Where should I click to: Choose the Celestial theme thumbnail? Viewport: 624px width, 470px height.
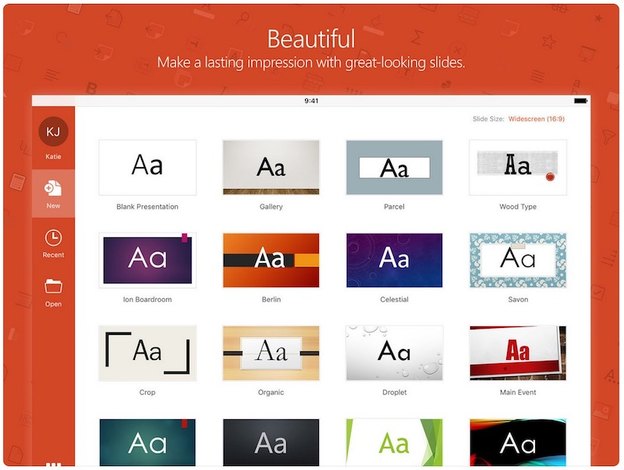coord(394,260)
